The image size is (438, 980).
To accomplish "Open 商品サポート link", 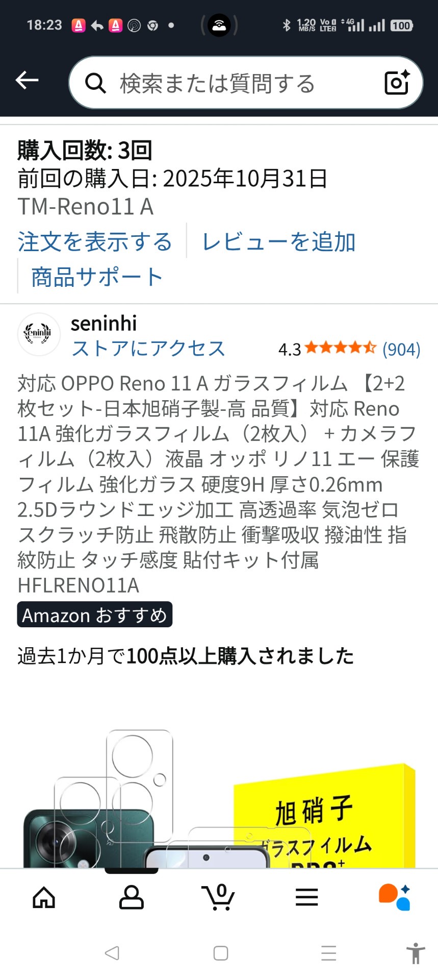I will click(x=97, y=277).
